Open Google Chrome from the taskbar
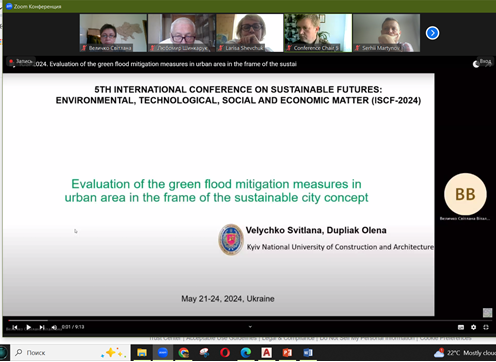This screenshot has height=362, width=496. coord(184,353)
